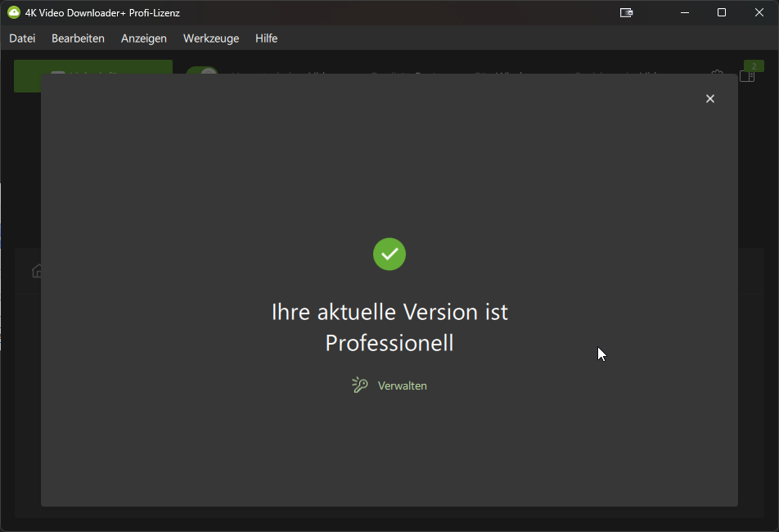Click the "Ihre aktuelle Version ist Professionell" text

click(389, 327)
